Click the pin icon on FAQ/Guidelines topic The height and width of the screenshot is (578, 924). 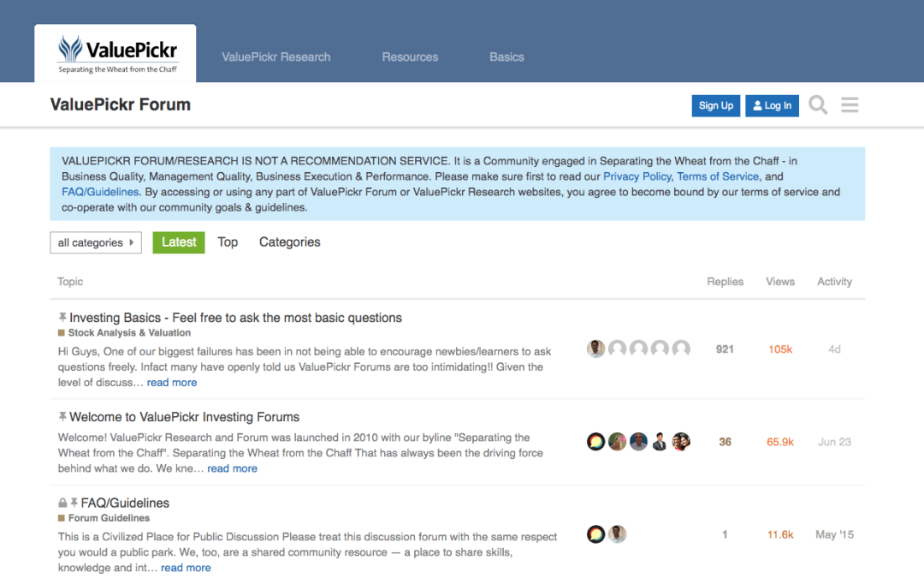pyautogui.click(x=74, y=503)
